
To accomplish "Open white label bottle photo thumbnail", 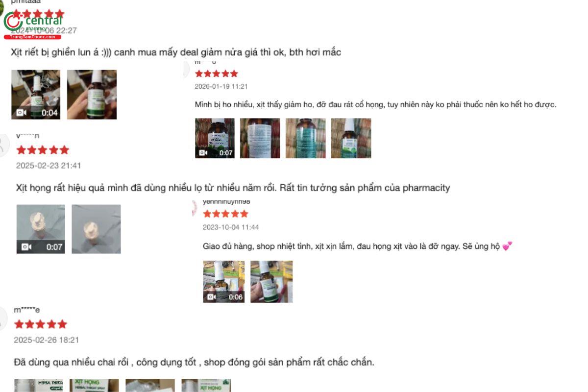I will pos(260,138).
